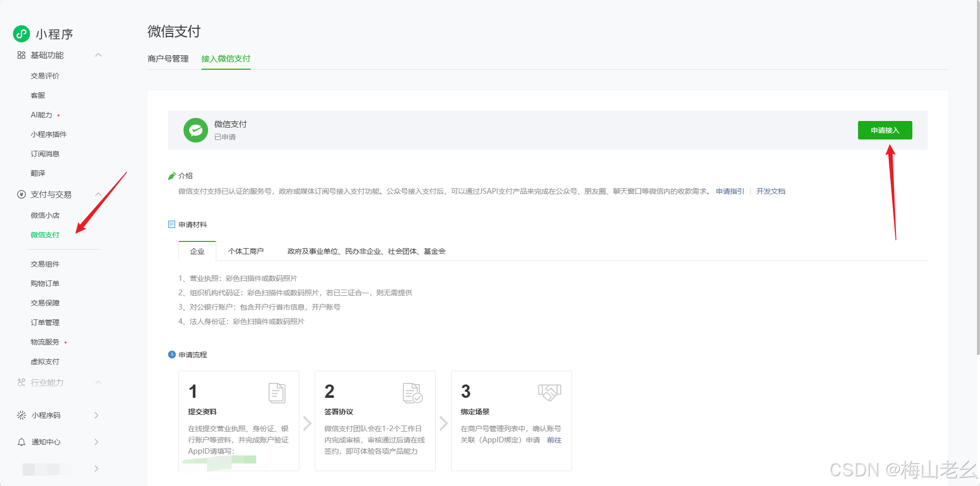Expand the 小程序码 arrow

[x=96, y=415]
